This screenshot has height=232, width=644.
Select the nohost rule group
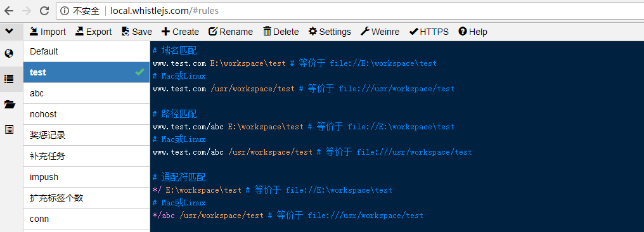87,114
